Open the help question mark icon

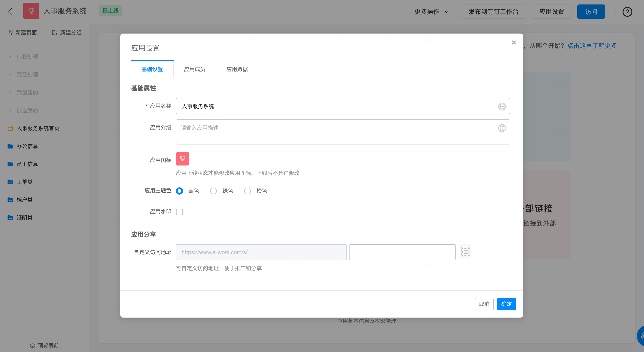[x=627, y=11]
